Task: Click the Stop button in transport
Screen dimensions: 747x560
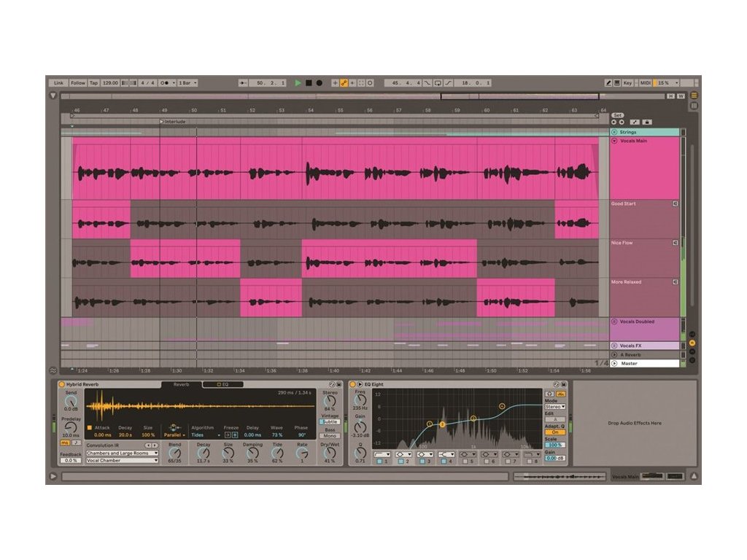Action: pos(309,83)
